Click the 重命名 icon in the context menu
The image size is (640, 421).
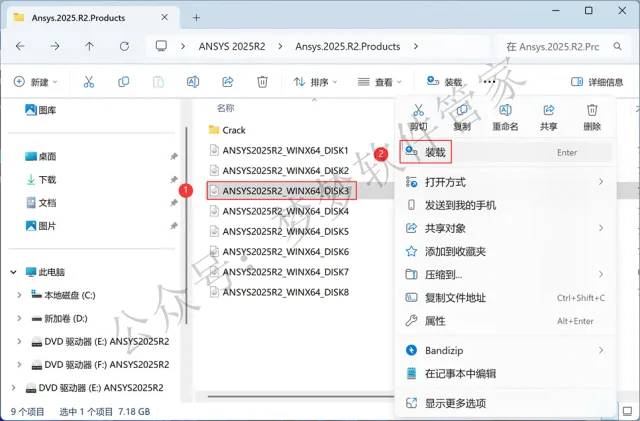pyautogui.click(x=505, y=110)
